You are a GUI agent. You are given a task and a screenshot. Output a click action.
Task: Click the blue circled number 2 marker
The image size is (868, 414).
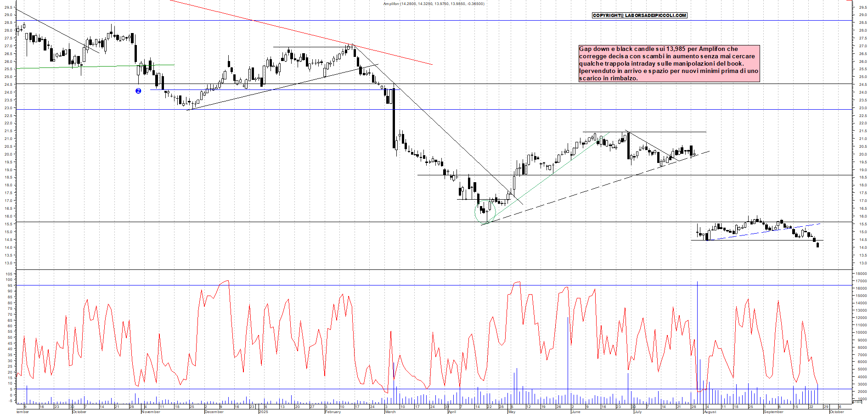138,91
